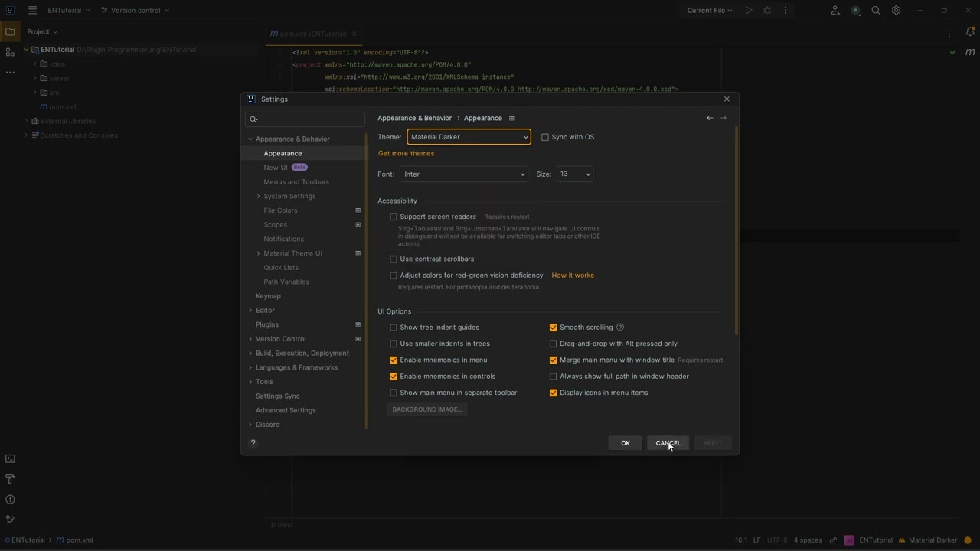
Task: Click the read-only lock icon in the status bar
Action: (833, 540)
